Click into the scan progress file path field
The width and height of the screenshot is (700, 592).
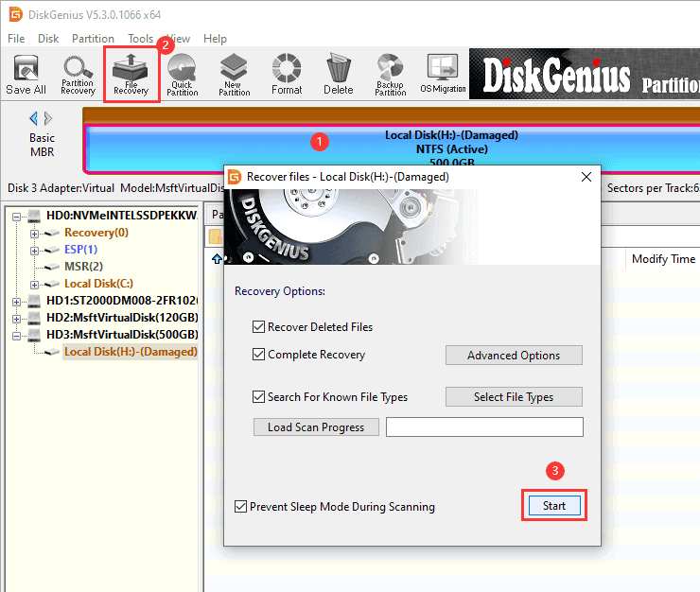click(484, 427)
